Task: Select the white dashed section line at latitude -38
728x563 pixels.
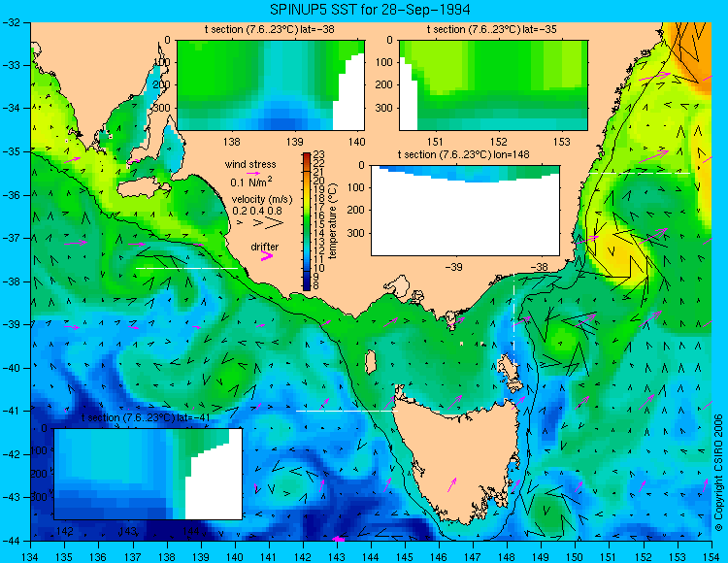Action: (186, 268)
